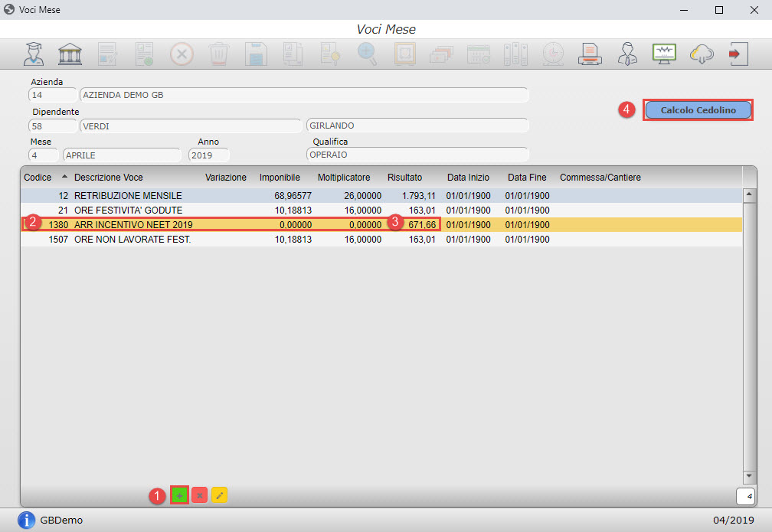This screenshot has height=532, width=772.
Task: Click the clock toolbar icon
Action: (x=553, y=54)
